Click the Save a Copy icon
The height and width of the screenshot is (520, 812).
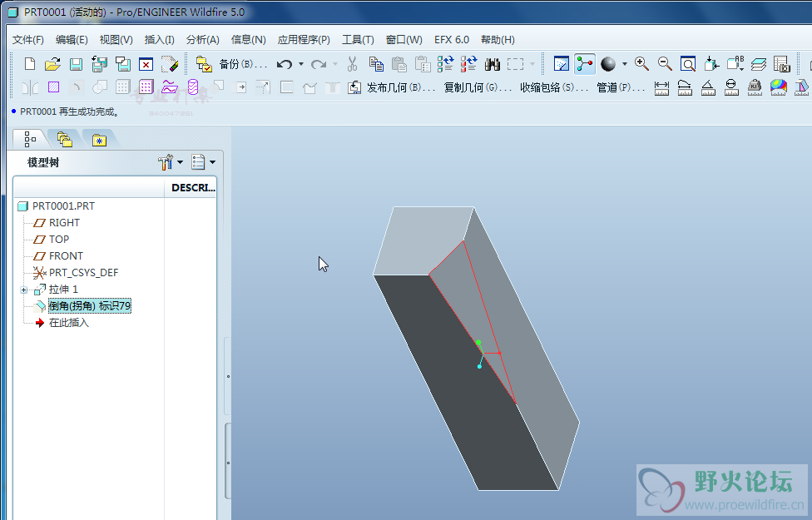tap(100, 64)
